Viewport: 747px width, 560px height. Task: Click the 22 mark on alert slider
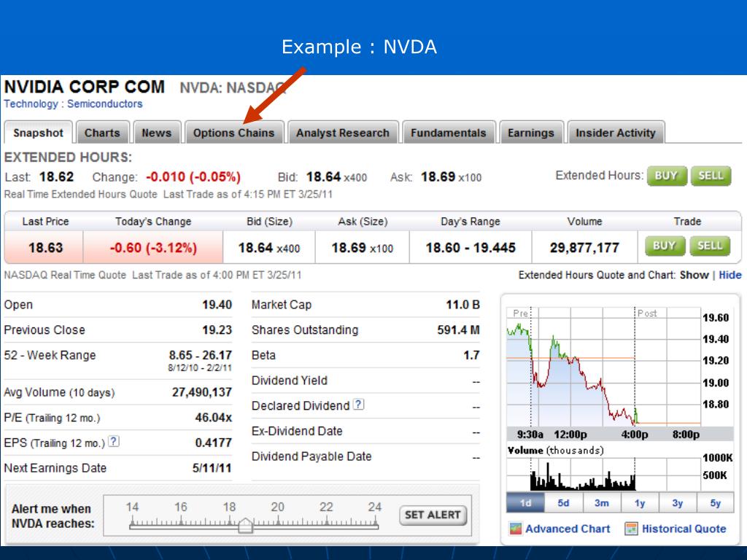pyautogui.click(x=326, y=507)
